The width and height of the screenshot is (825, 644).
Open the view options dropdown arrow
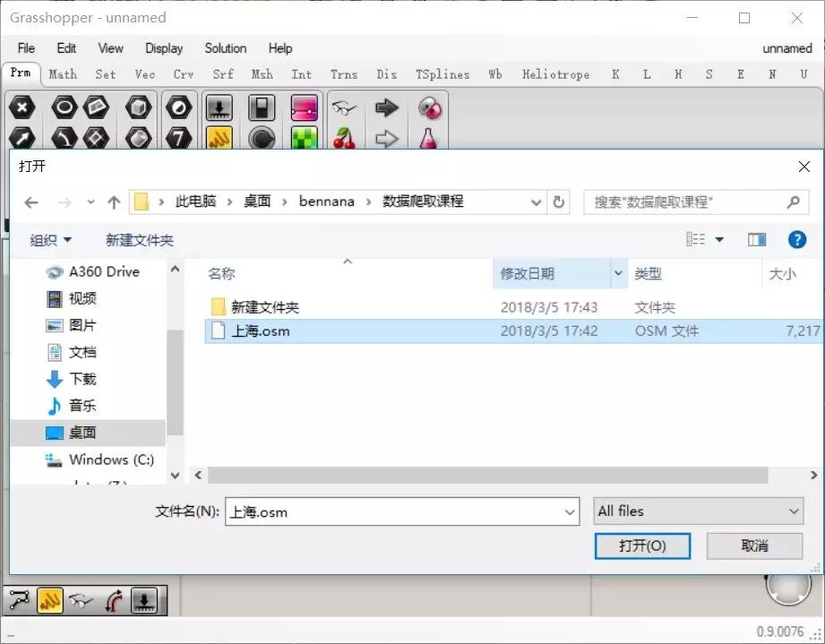(719, 240)
